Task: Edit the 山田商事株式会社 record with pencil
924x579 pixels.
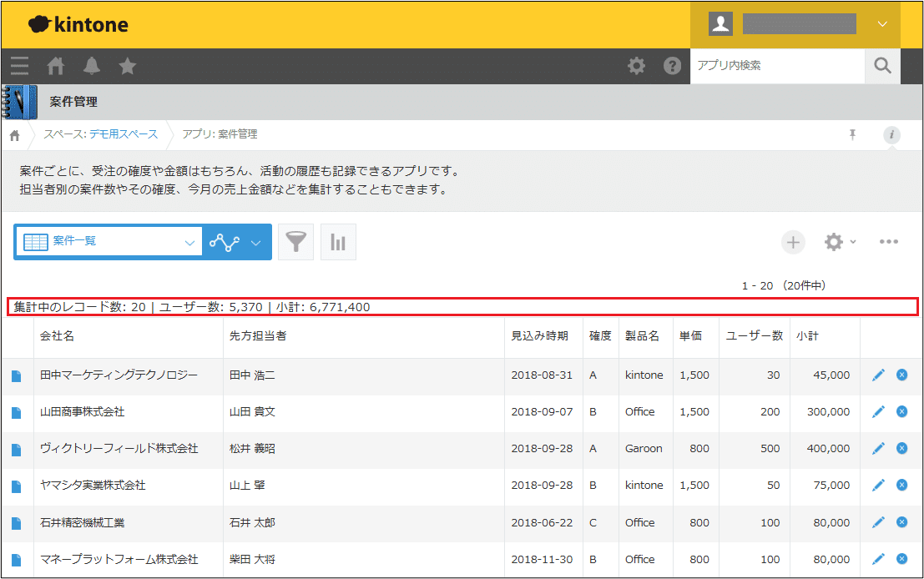Action: [x=878, y=411]
